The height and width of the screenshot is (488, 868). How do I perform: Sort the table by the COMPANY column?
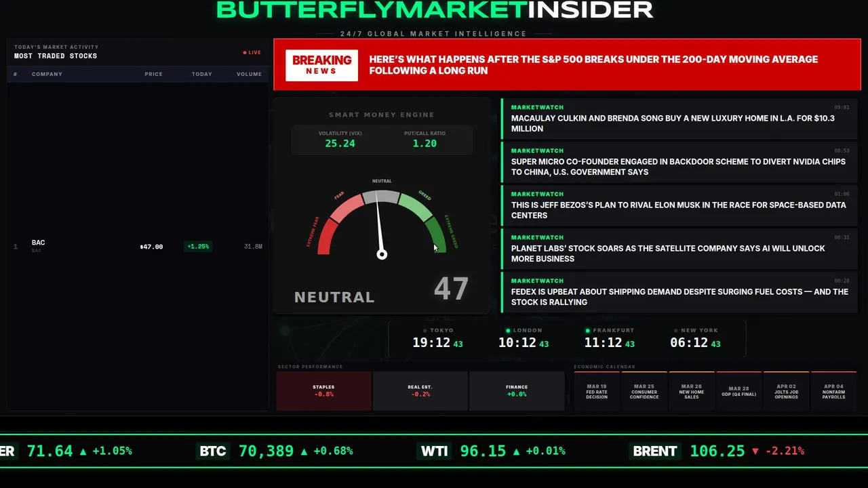tap(47, 74)
